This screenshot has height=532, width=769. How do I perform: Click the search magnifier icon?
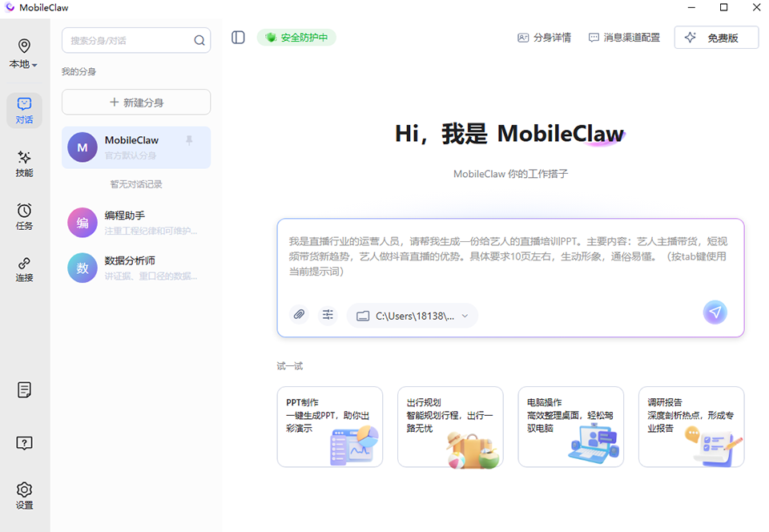pyautogui.click(x=199, y=41)
